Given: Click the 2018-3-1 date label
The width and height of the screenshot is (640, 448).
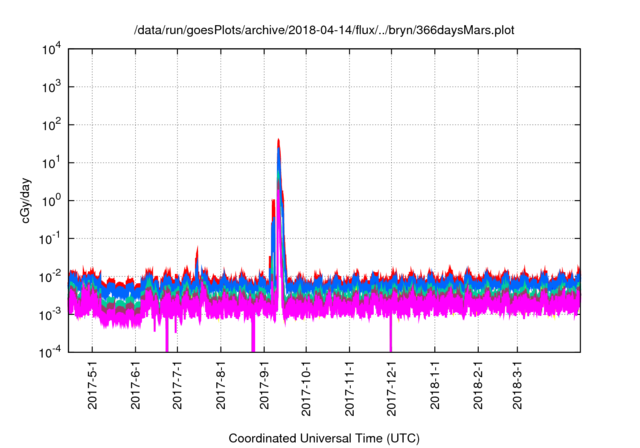Looking at the screenshot, I should (x=518, y=385).
